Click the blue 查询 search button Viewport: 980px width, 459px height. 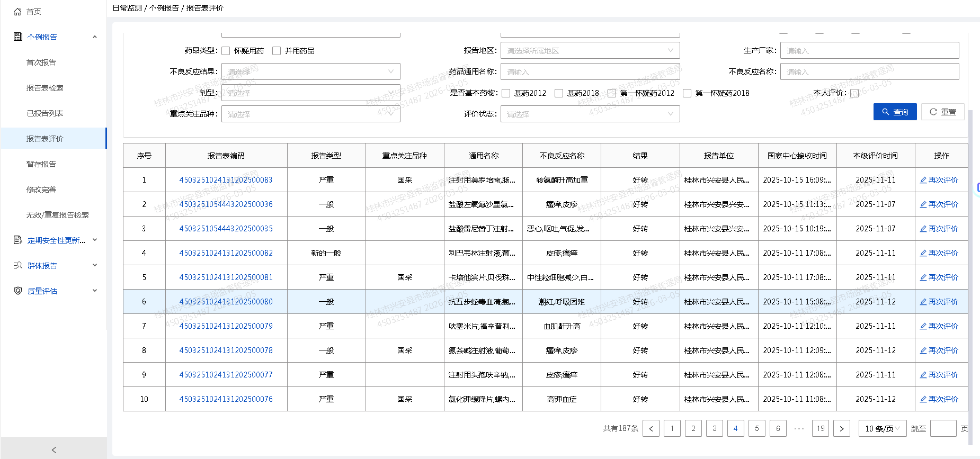895,112
